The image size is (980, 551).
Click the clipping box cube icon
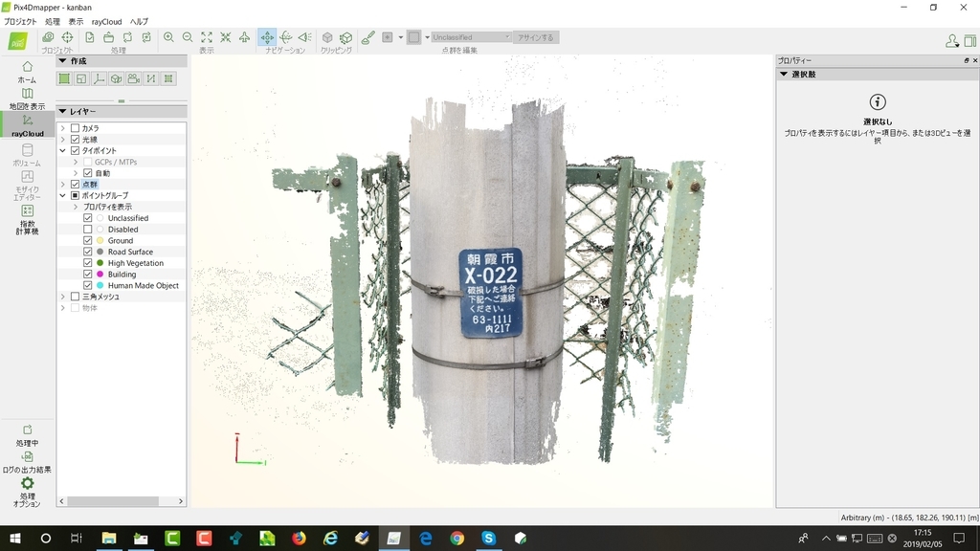pyautogui.click(x=327, y=37)
